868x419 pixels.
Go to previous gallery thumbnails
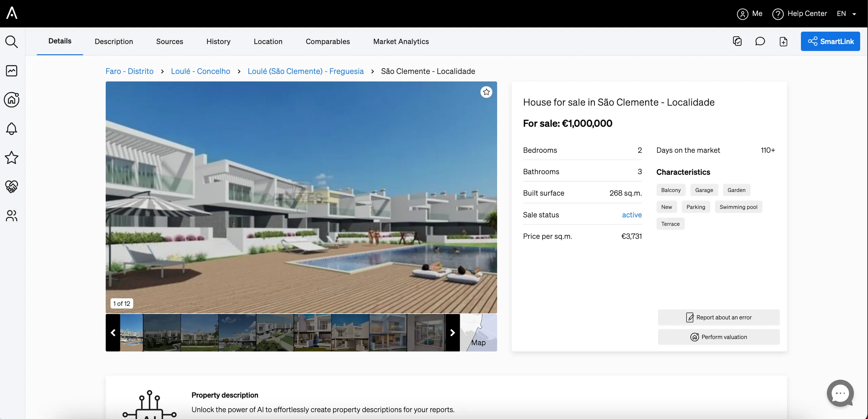click(x=113, y=333)
